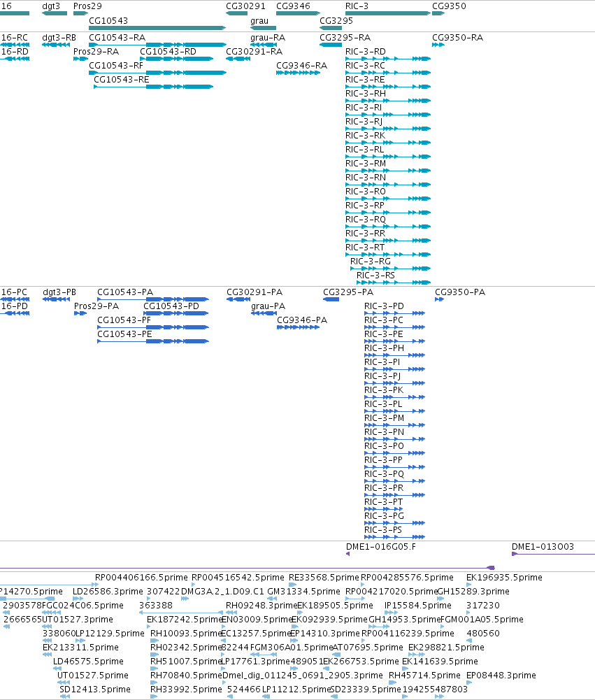
Task: Select the RIC-3 gene label
Action: [357, 6]
